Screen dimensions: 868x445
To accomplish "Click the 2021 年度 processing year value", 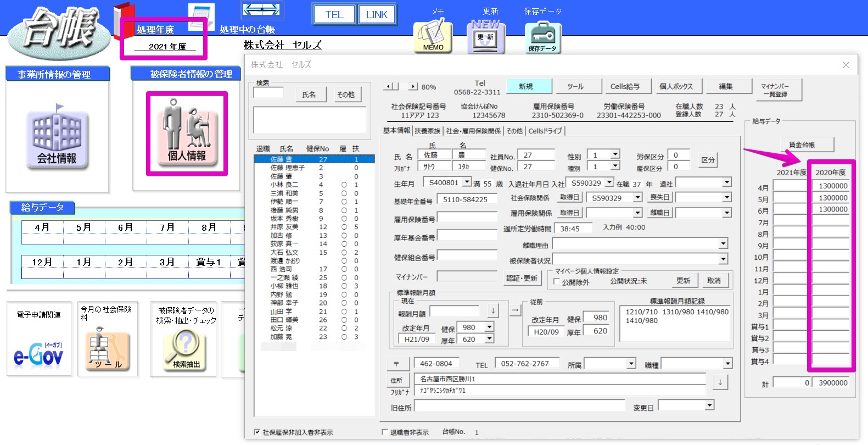I will (x=166, y=47).
